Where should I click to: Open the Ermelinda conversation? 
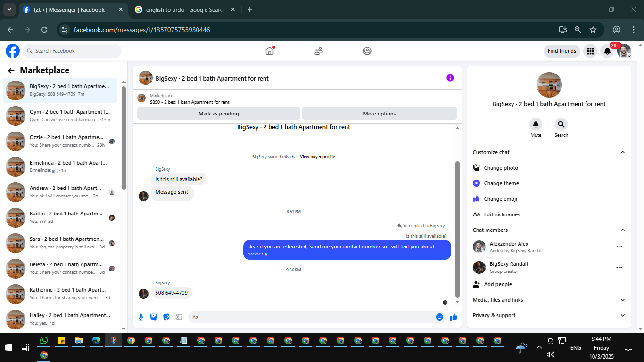60,167
